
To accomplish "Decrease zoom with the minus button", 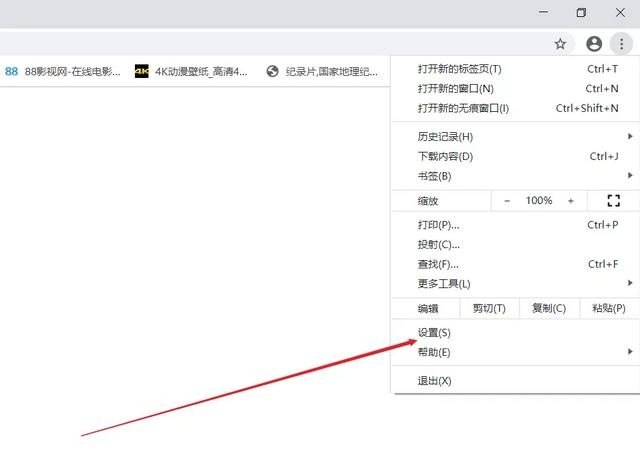I will [x=507, y=201].
